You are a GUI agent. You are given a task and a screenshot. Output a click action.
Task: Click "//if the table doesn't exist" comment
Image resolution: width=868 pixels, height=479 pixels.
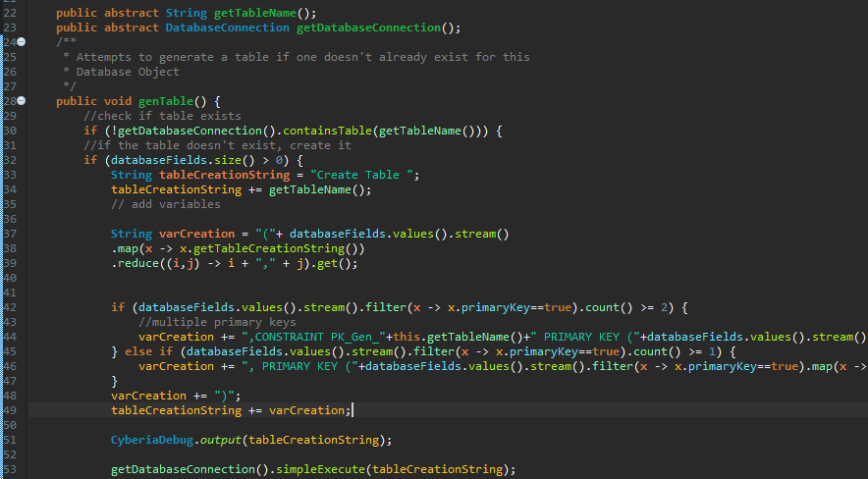[217, 145]
